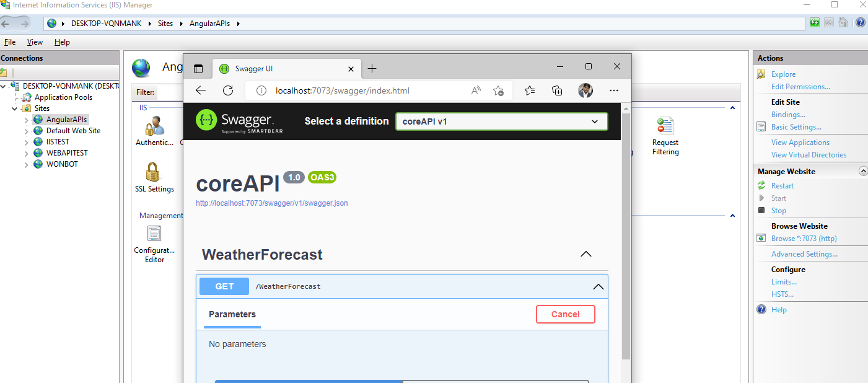Open the Configuration Editor icon
Image resolution: width=868 pixels, height=383 pixels.
pos(154,234)
